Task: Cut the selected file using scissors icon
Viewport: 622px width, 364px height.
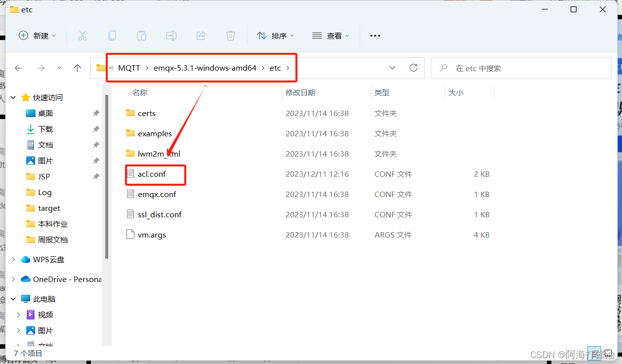Action: [x=83, y=35]
